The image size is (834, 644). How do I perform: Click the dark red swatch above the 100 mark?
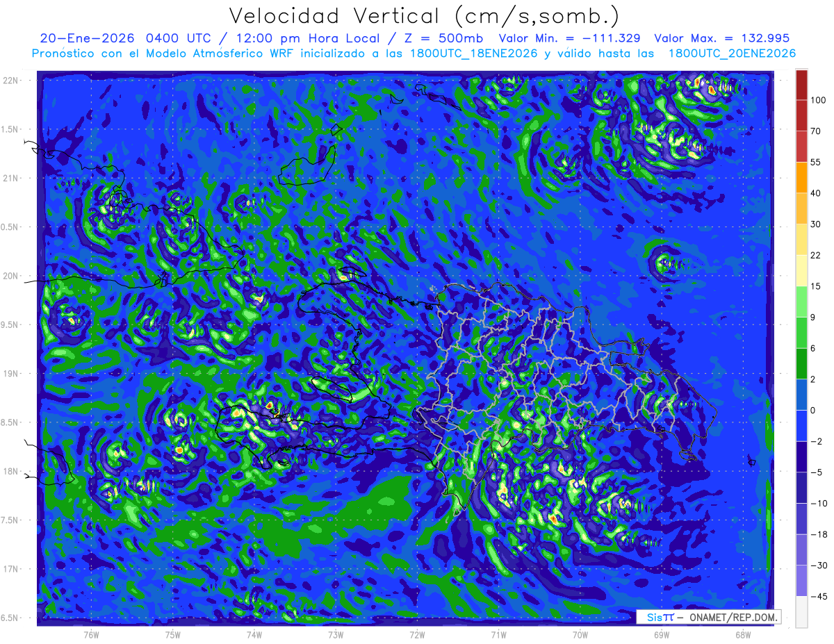(801, 85)
